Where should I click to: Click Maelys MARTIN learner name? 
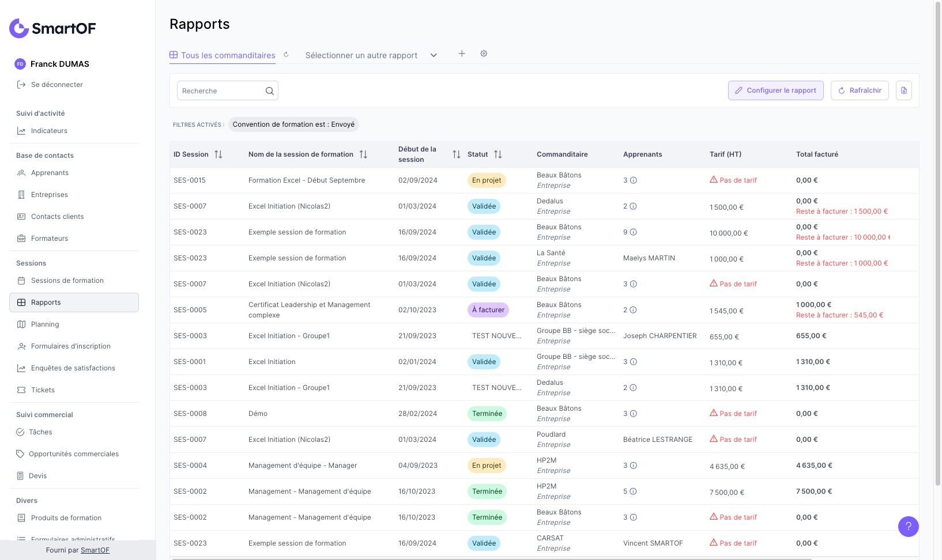pos(649,258)
